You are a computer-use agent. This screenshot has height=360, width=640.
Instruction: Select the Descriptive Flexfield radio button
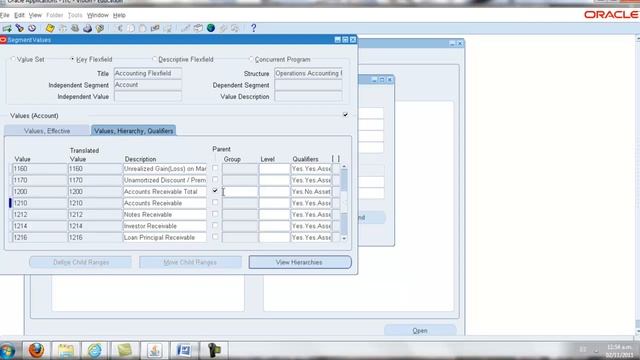click(x=154, y=59)
